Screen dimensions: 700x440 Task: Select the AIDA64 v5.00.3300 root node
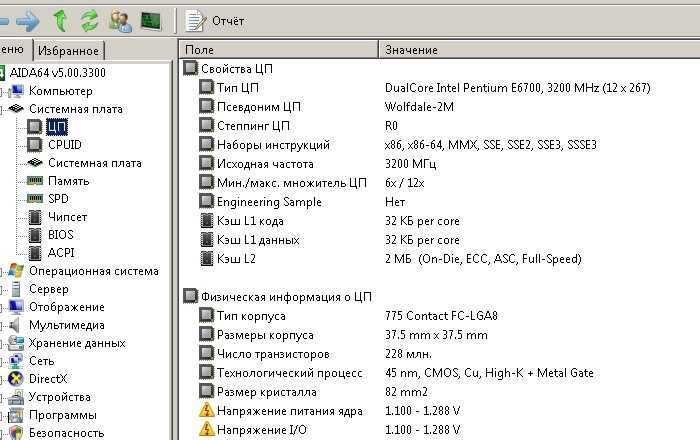[57, 73]
